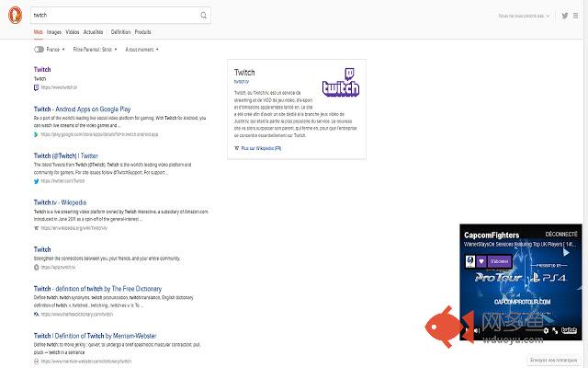This screenshot has height=368, width=588.
Task: Mute the Twitch player volume
Action: (477, 330)
